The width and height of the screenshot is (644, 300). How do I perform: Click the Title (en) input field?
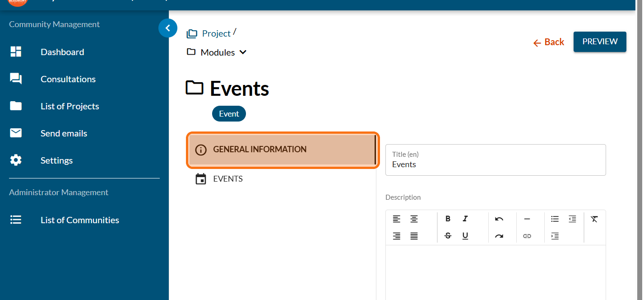pyautogui.click(x=495, y=164)
